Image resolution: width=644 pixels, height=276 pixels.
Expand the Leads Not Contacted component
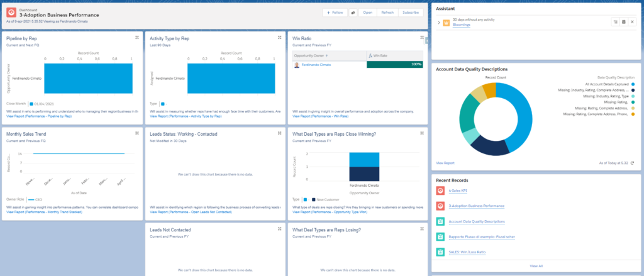coord(279,229)
